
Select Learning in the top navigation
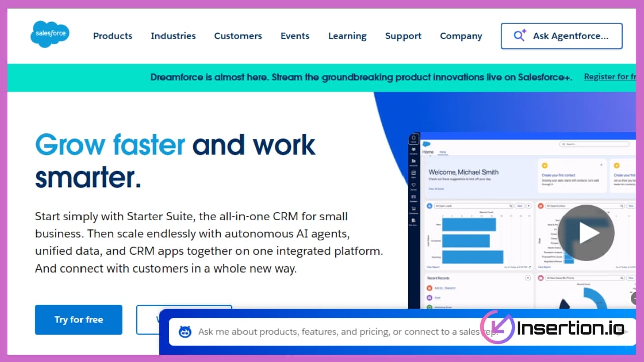pyautogui.click(x=347, y=36)
